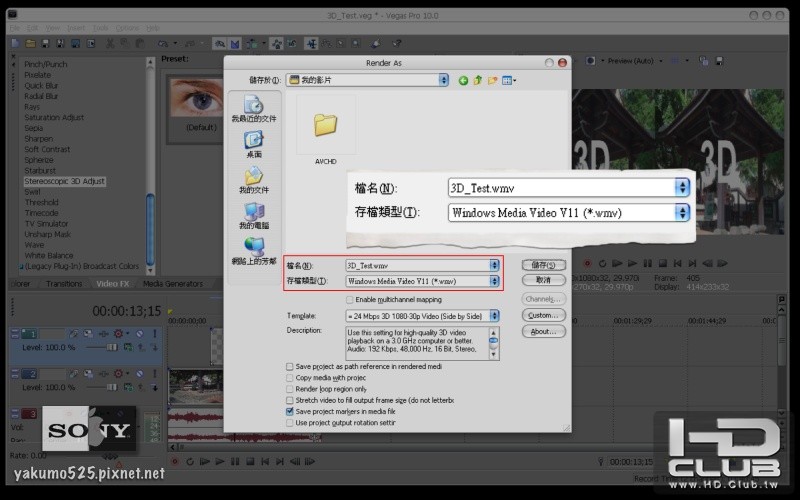
Task: Click the New project icon in Vegas toolbar
Action: (15, 44)
